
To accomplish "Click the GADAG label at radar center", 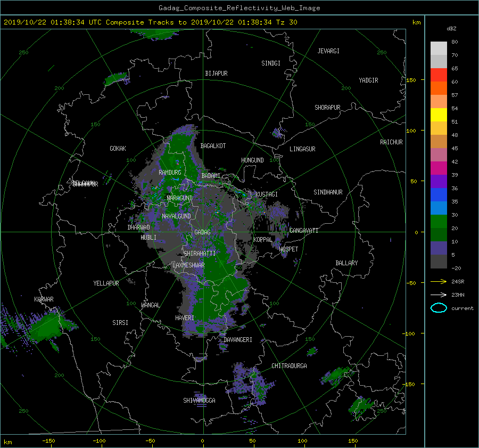I will point(202,232).
